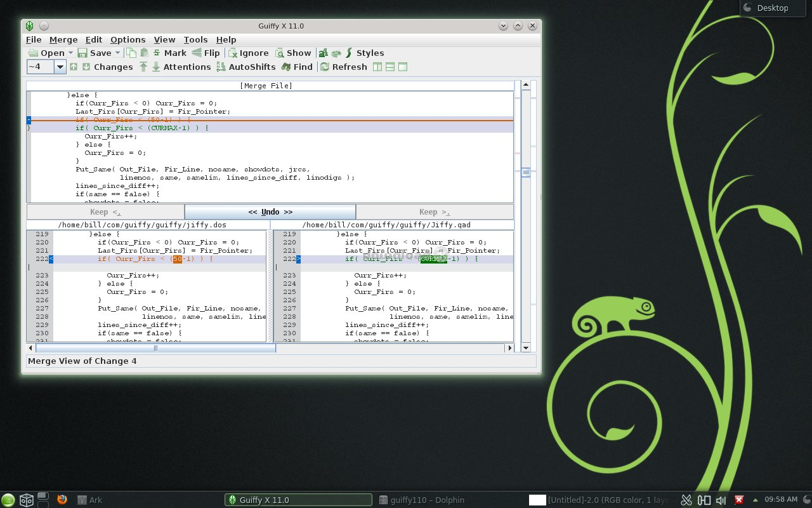812x508 pixels.
Task: Click the Copy icon in the toolbar
Action: coord(131,53)
